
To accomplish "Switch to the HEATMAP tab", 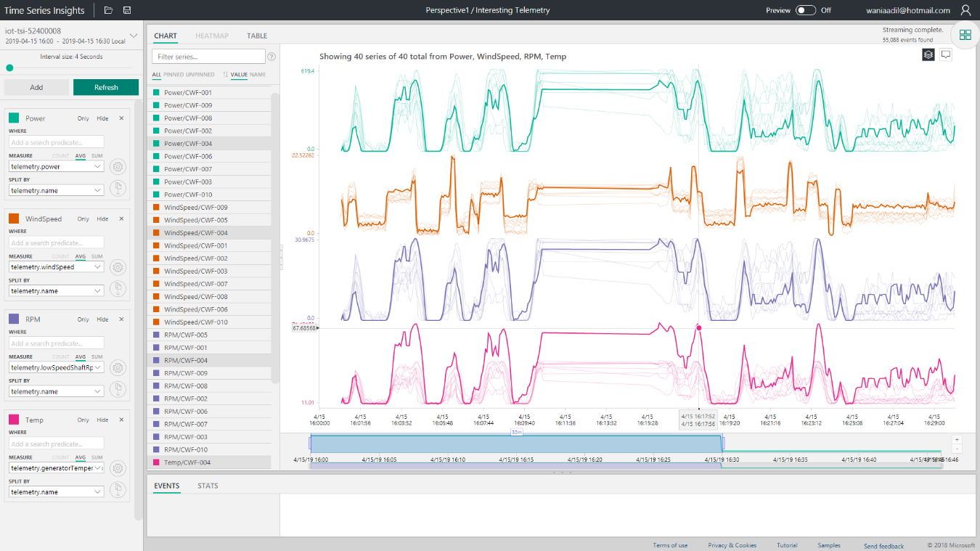I will pyautogui.click(x=212, y=36).
